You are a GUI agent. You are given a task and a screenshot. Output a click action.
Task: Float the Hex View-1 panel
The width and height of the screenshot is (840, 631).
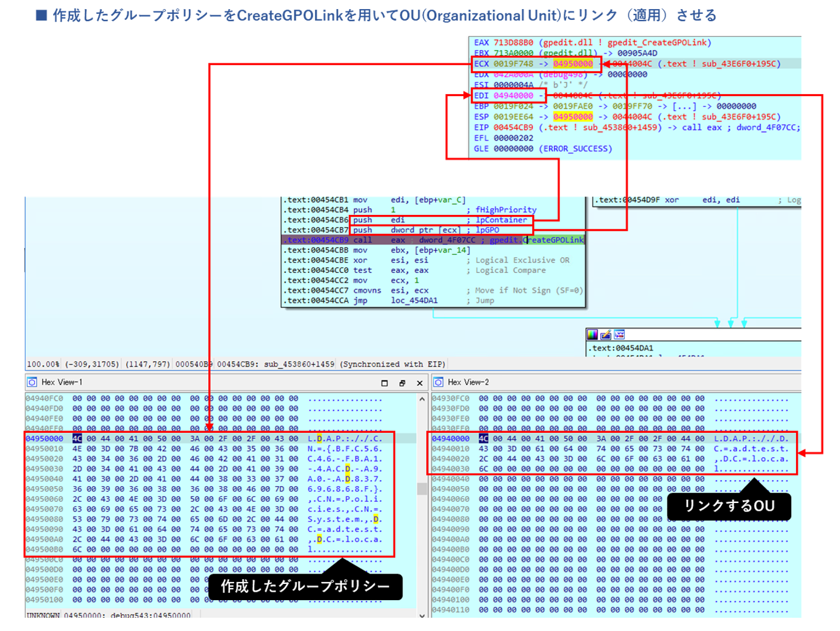coord(402,383)
